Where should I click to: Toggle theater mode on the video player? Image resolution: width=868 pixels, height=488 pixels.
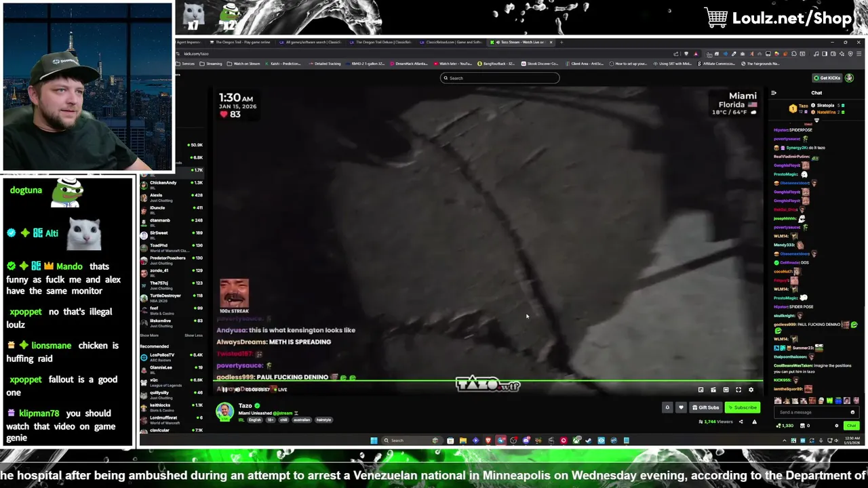coord(726,390)
